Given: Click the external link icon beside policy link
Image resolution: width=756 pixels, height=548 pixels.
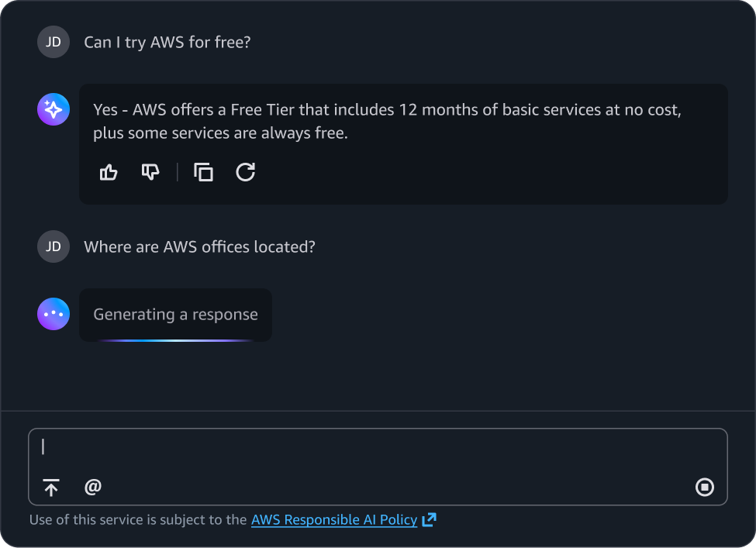Looking at the screenshot, I should coord(429,520).
